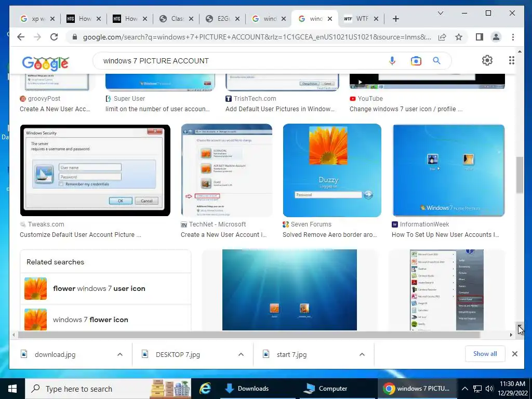
Task: Start voice search with microphone icon
Action: coord(392,61)
